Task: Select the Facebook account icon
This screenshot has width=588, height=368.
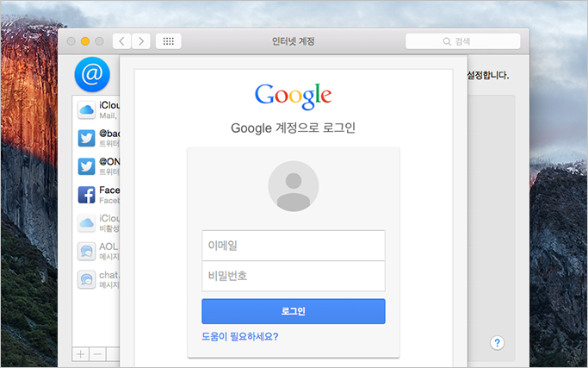Action: coord(87,195)
